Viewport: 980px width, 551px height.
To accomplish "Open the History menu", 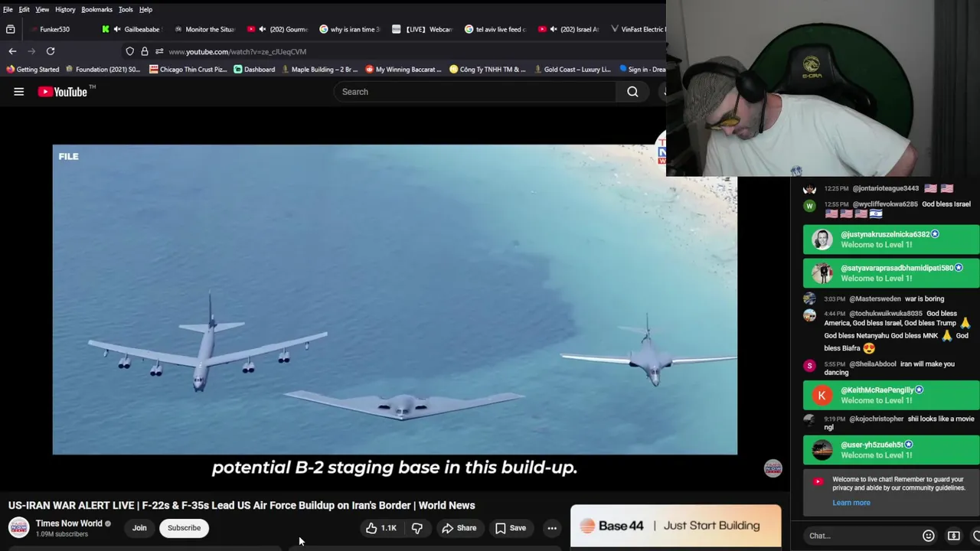I will 65,9.
